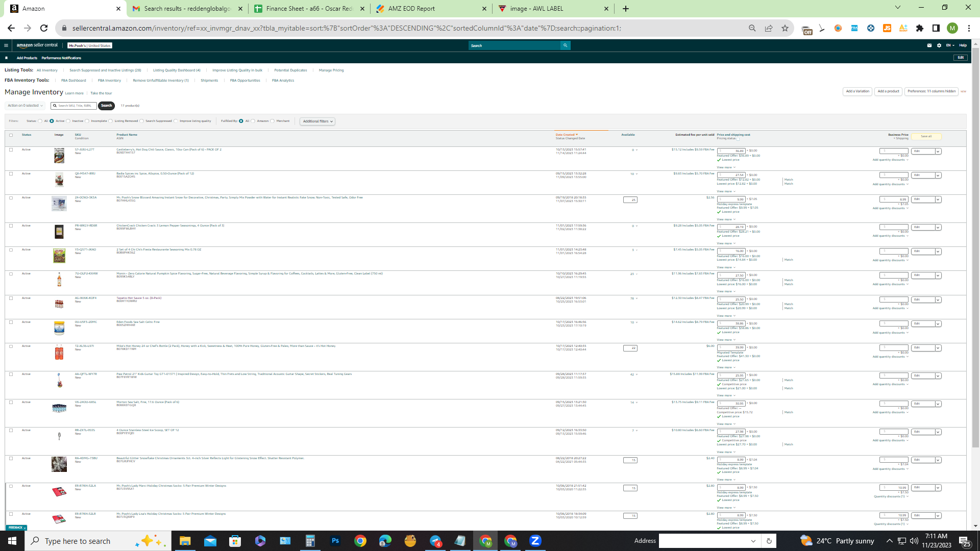Image resolution: width=980 pixels, height=551 pixels.
Task: Open the Seller Central hamburger menu
Action: pos(6,45)
